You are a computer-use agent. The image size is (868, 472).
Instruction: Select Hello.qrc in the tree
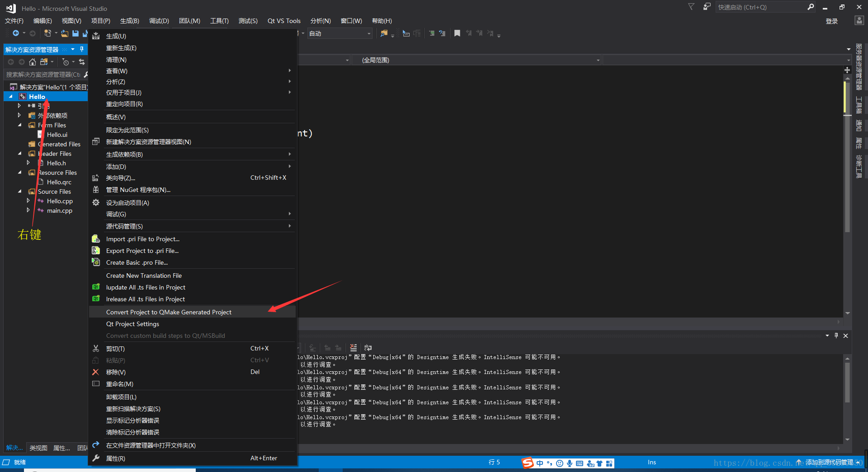[x=59, y=182]
